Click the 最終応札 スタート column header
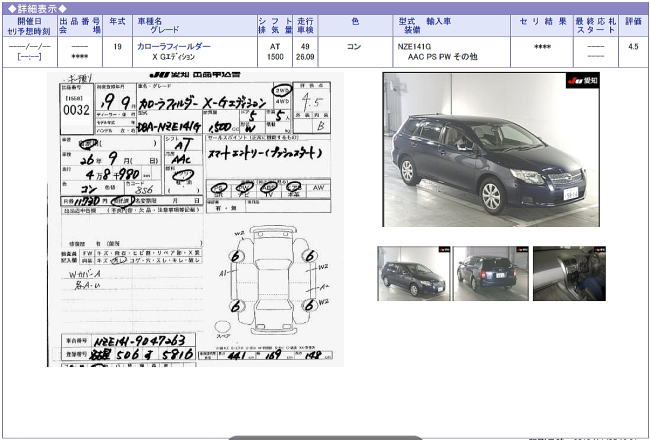Screen dimensions: 650x440 (x=596, y=25)
